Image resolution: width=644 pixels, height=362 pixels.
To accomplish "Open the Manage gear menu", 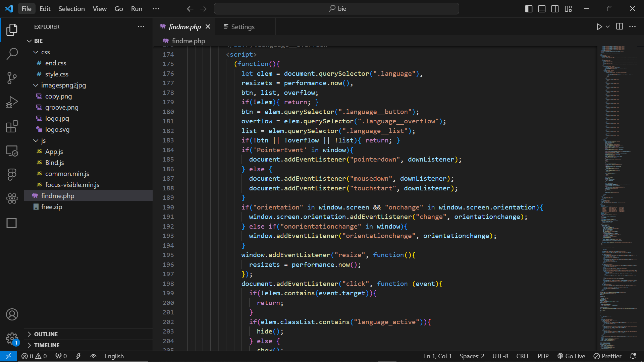I will (12, 339).
